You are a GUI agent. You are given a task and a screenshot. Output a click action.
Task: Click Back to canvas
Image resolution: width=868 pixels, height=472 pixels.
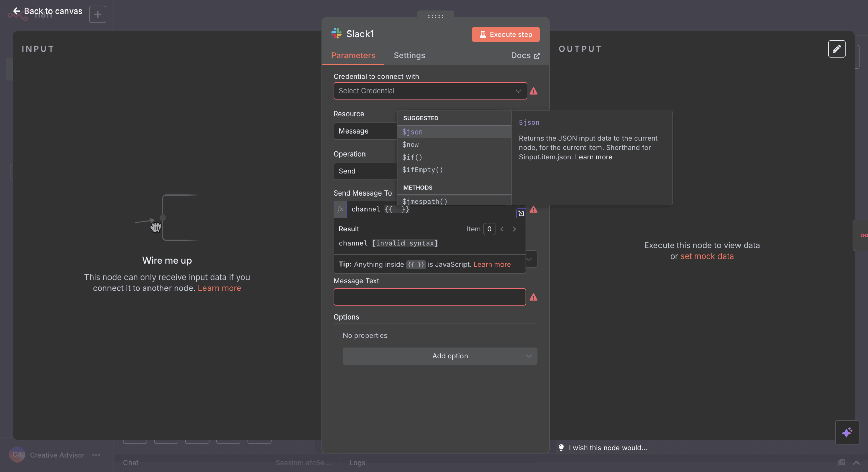[x=48, y=11]
